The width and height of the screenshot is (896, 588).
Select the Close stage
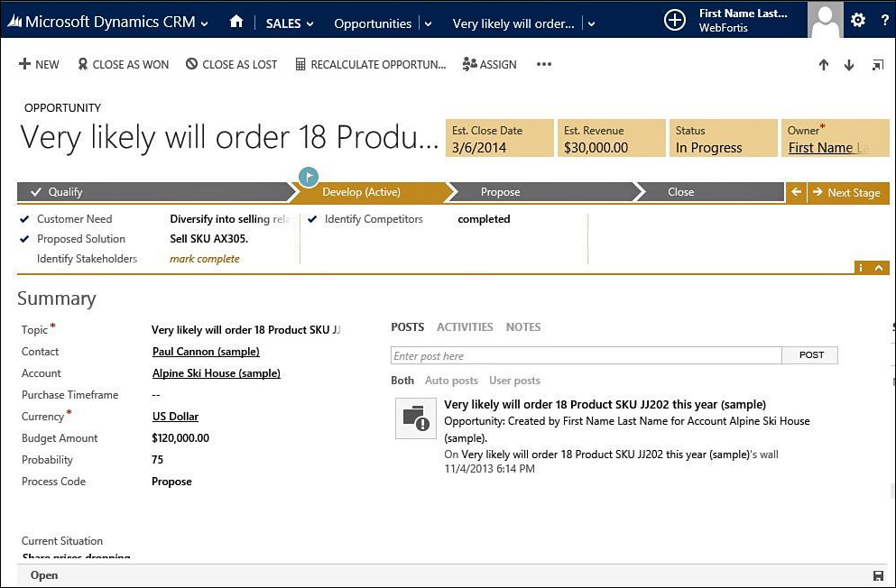point(711,192)
